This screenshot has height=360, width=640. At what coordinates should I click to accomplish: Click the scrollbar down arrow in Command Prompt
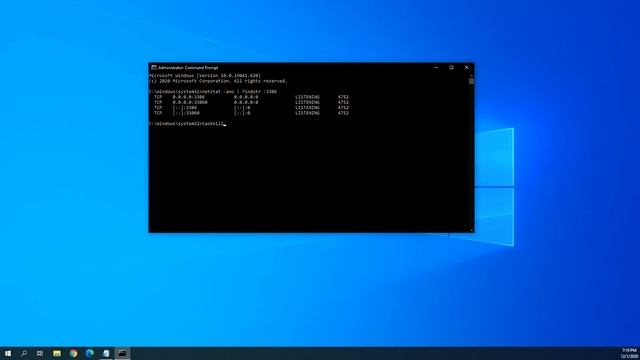pyautogui.click(x=471, y=230)
